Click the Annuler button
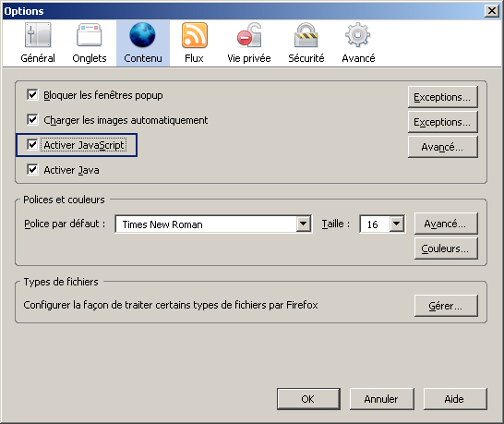 pyautogui.click(x=381, y=399)
